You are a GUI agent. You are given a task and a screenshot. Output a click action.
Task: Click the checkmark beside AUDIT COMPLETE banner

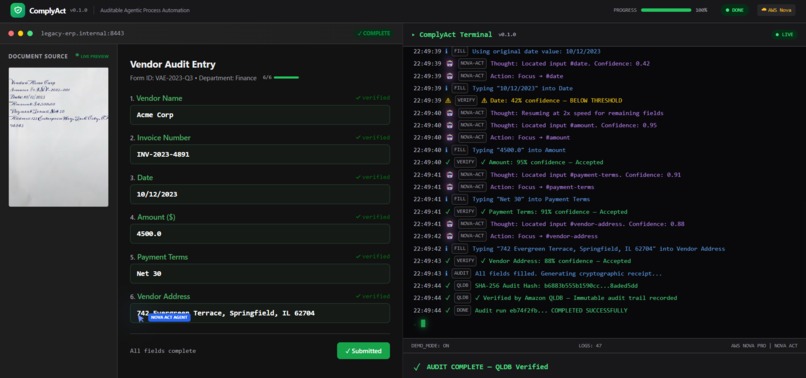pyautogui.click(x=417, y=367)
